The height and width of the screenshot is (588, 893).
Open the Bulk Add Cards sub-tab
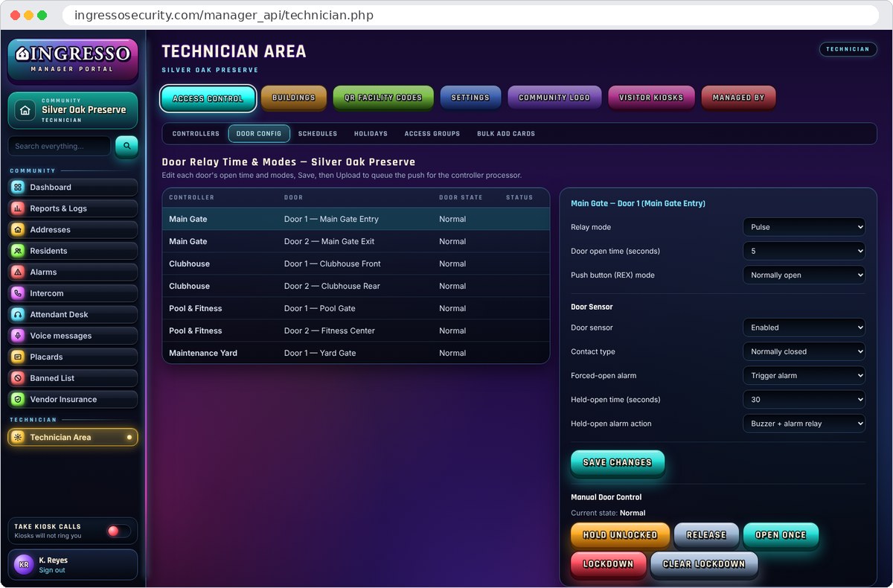click(506, 134)
